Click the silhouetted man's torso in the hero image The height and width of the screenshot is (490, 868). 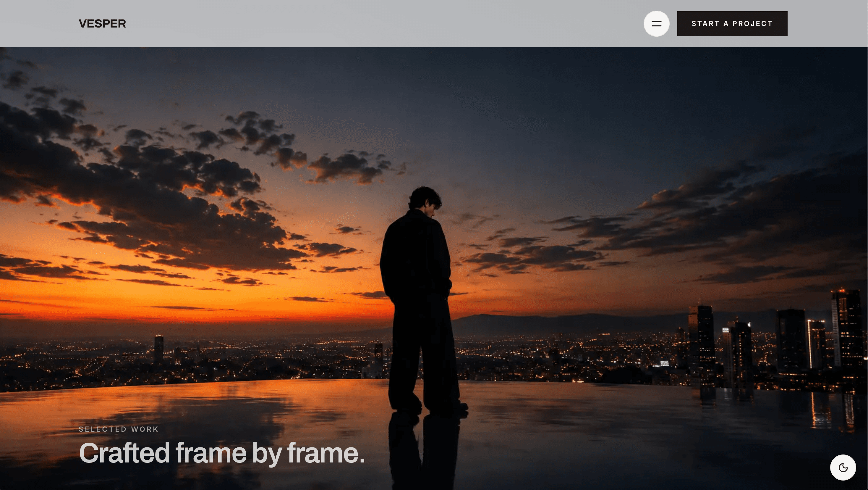point(416,256)
